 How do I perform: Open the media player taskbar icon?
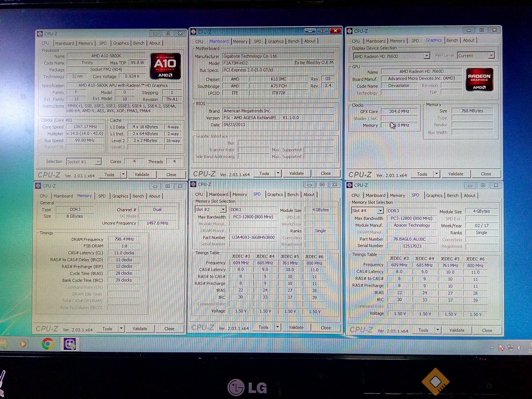pyautogui.click(x=23, y=343)
